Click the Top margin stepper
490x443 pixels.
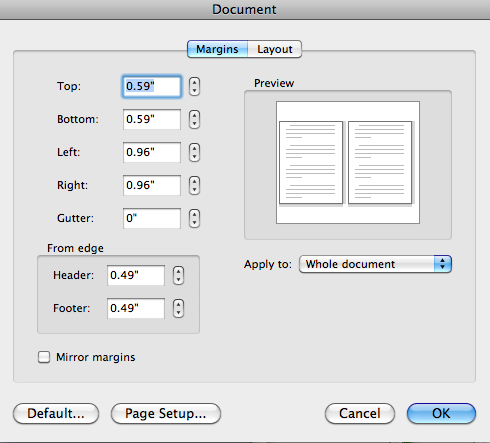click(194, 87)
